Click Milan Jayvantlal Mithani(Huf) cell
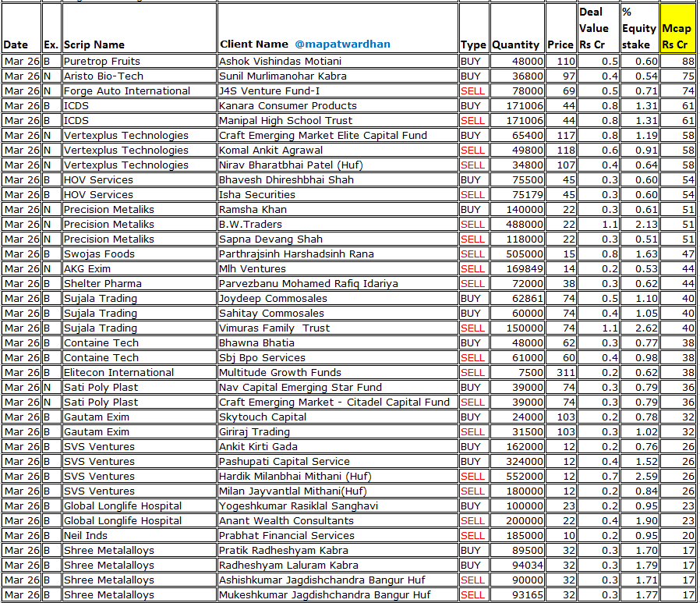 tap(338, 491)
